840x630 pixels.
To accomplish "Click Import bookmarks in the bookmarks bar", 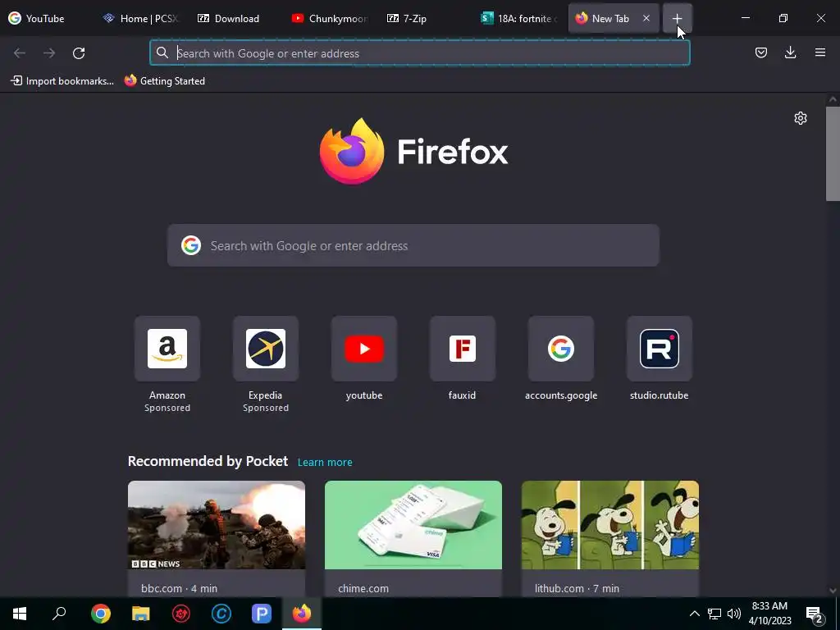I will coord(62,81).
